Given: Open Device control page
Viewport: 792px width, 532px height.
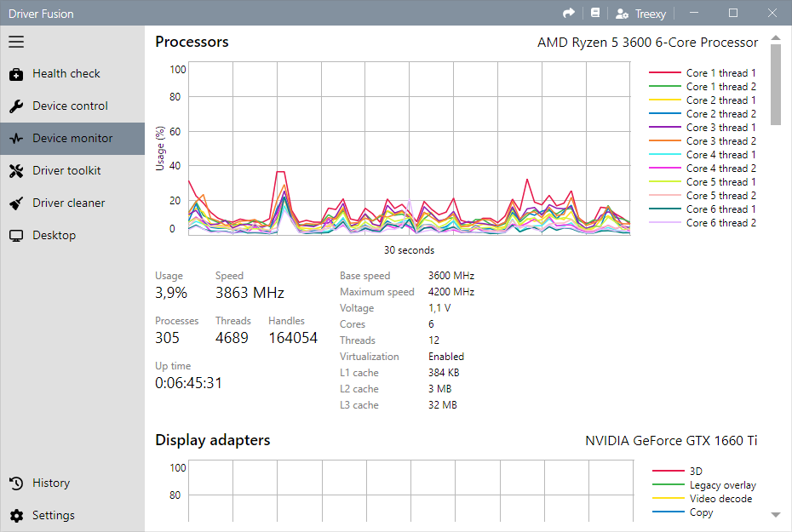Looking at the screenshot, I should pos(72,106).
